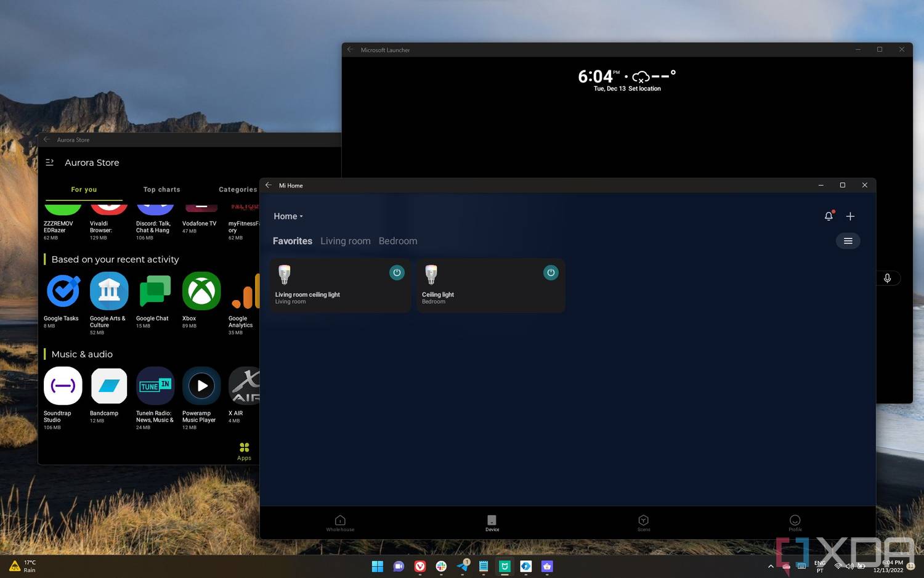Open Wi-Fi network tray icon

838,566
